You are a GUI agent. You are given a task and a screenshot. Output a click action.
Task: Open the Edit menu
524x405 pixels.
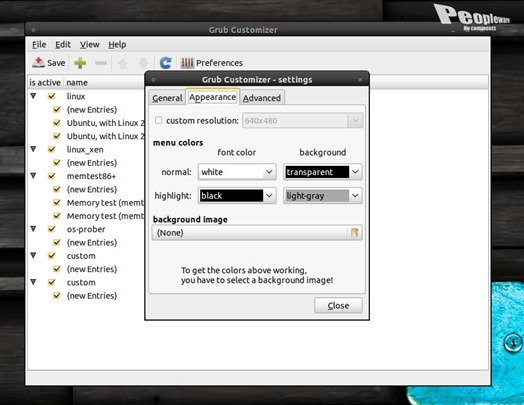(x=63, y=44)
